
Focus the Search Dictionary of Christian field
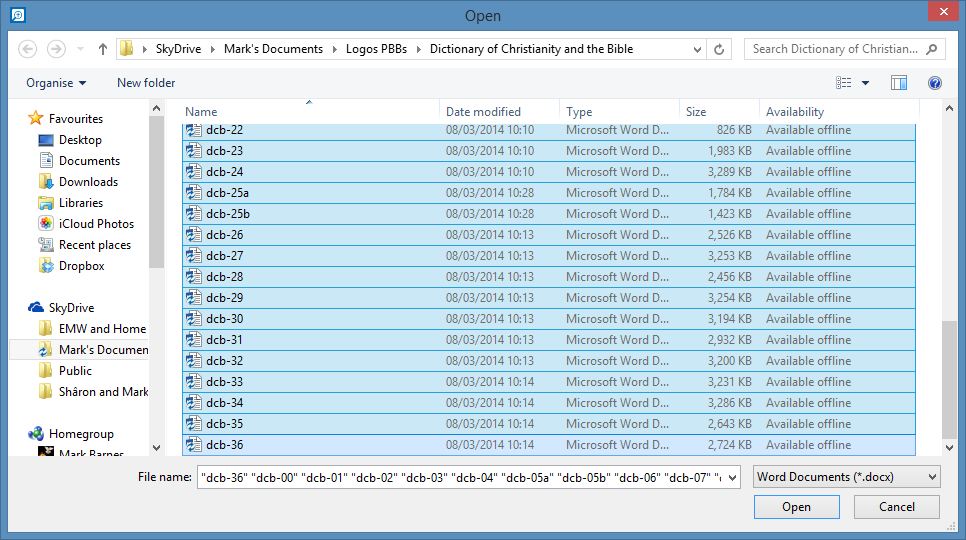click(x=845, y=49)
